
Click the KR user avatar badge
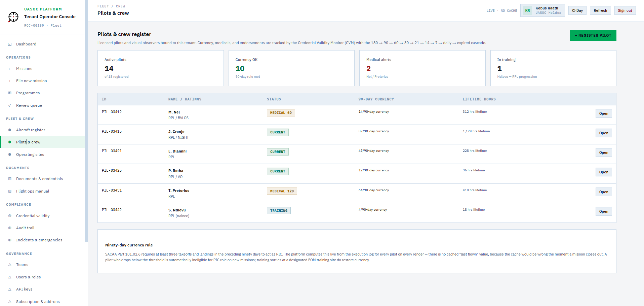pos(527,10)
